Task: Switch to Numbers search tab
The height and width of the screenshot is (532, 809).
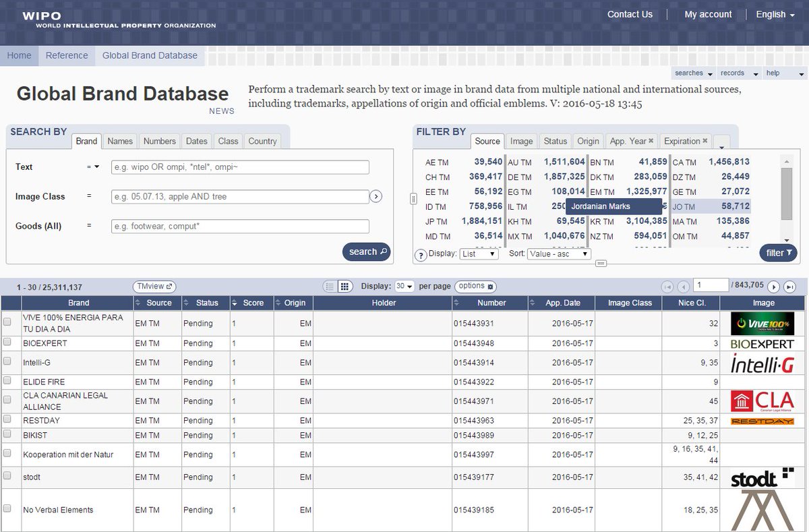Action: (x=160, y=141)
